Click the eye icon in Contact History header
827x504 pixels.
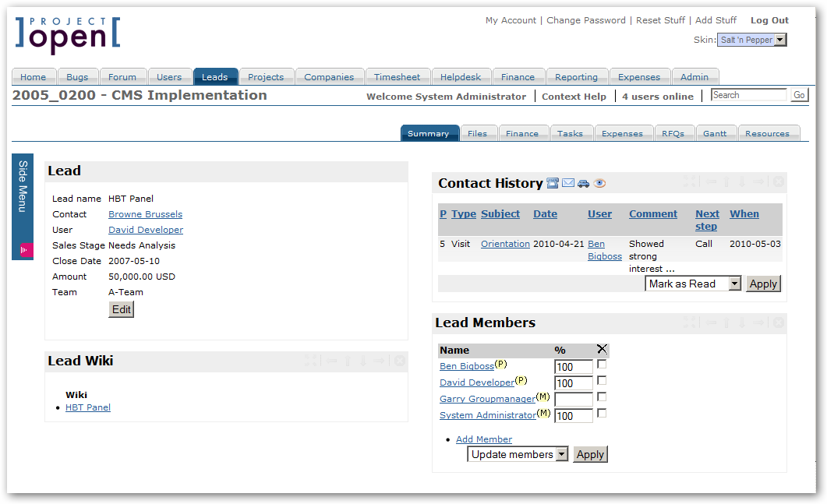coord(599,183)
